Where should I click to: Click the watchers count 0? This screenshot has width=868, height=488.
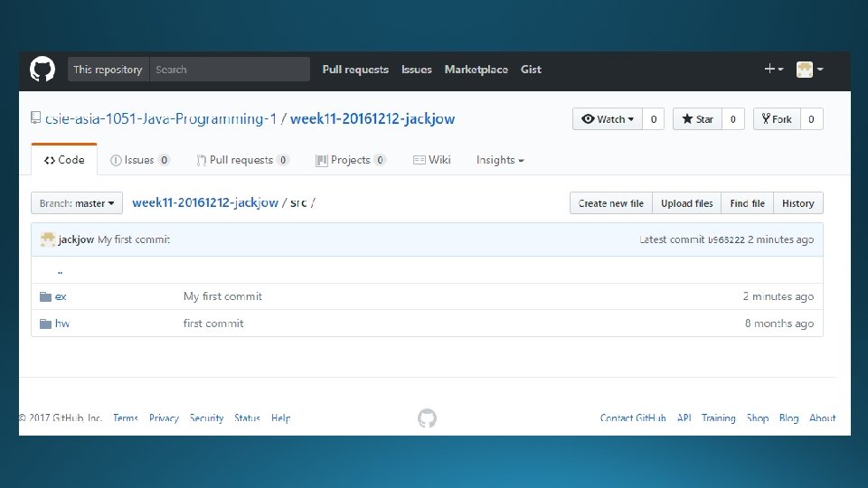coord(653,119)
